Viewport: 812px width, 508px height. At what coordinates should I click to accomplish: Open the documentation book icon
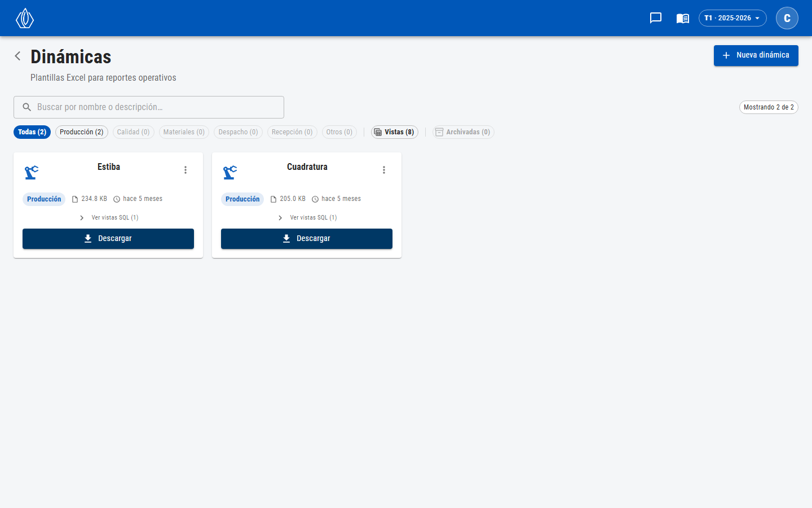683,18
